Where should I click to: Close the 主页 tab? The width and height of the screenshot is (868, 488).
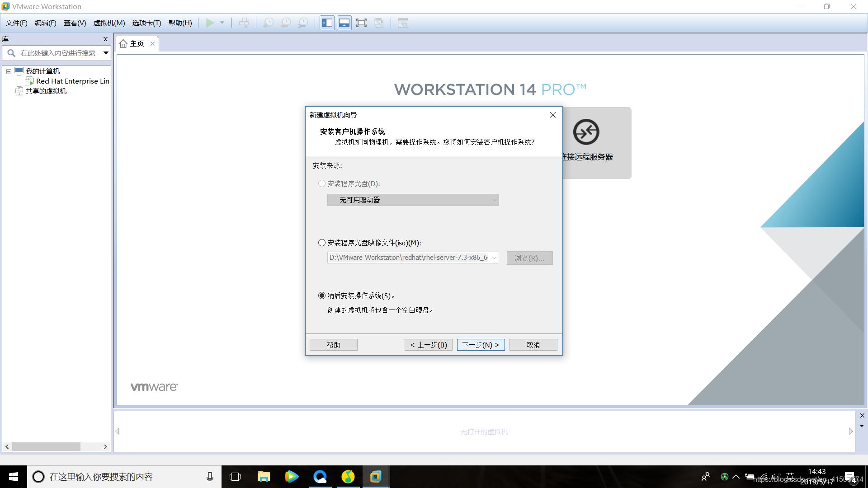pos(153,43)
